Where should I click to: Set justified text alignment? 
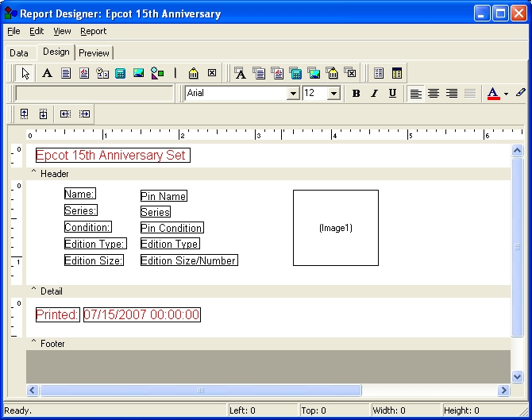(470, 94)
